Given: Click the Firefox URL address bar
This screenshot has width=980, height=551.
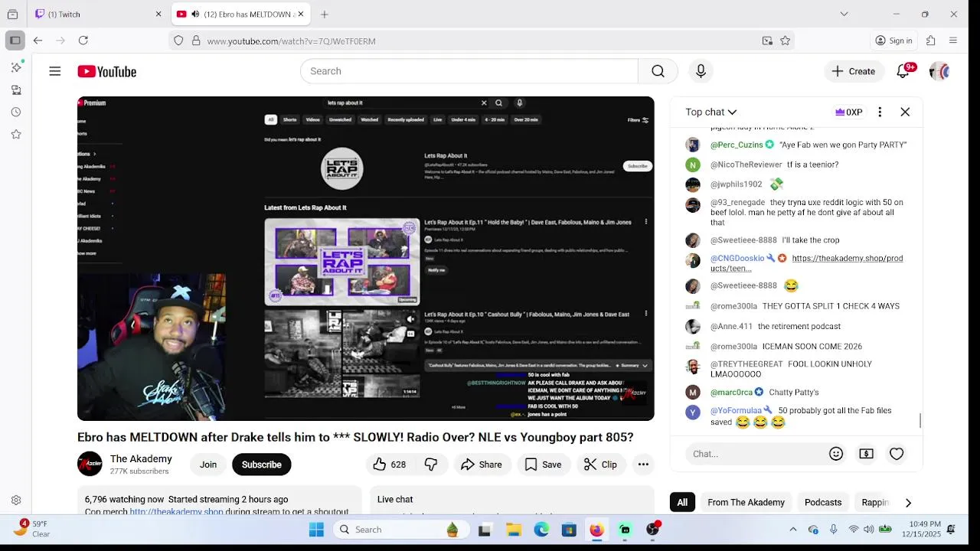Looking at the screenshot, I should [x=482, y=41].
